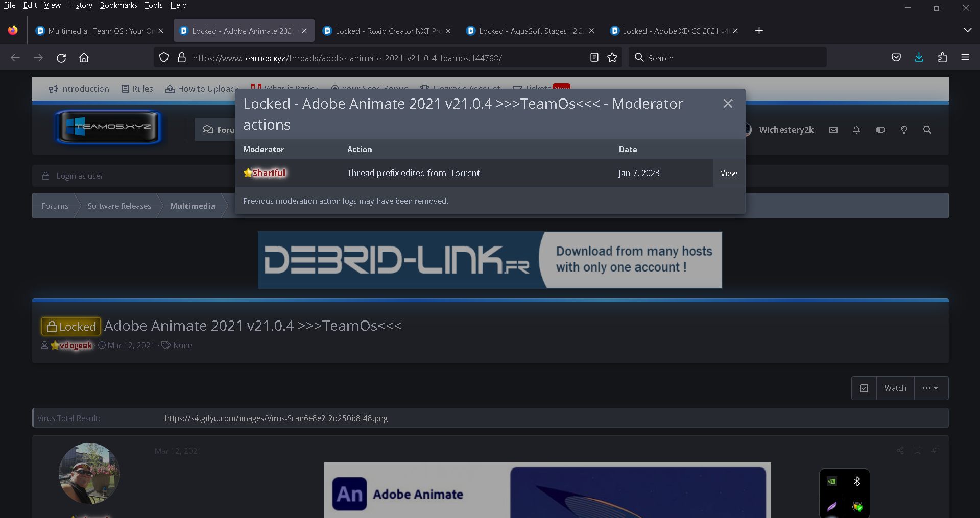Expand the more options ellipsis dropdown

pyautogui.click(x=931, y=388)
